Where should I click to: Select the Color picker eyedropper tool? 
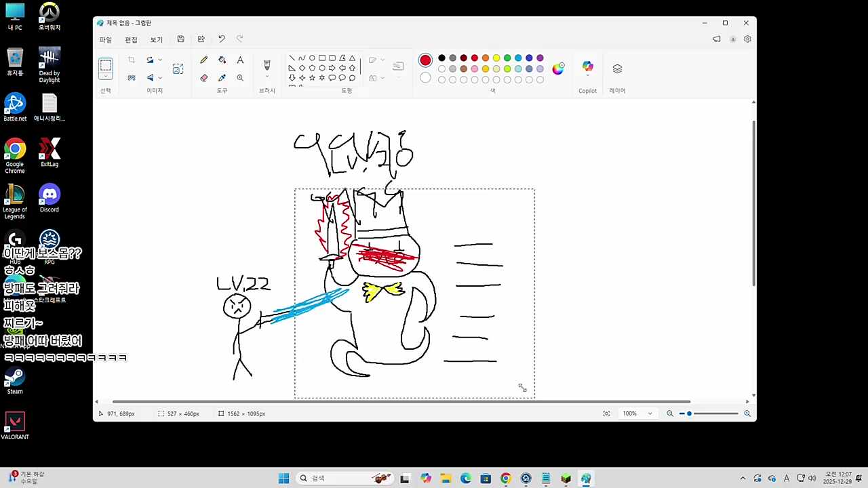pyautogui.click(x=222, y=78)
